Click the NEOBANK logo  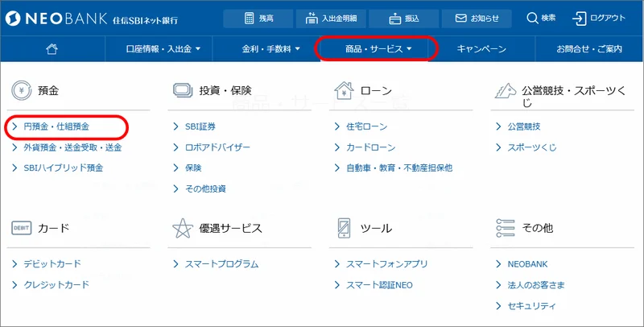click(x=91, y=19)
